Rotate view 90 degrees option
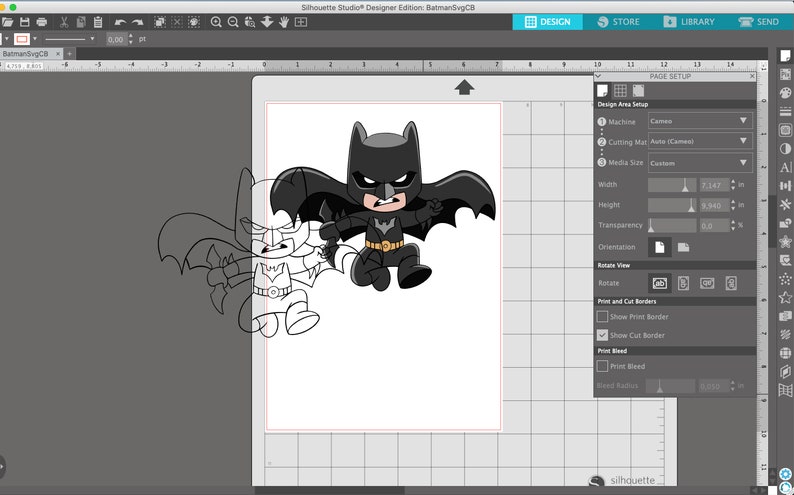 click(x=683, y=283)
